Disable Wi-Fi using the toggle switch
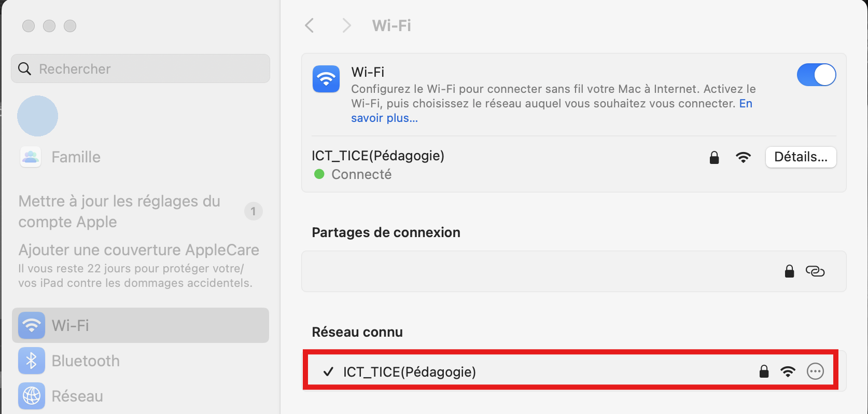This screenshot has width=868, height=414. [x=816, y=75]
